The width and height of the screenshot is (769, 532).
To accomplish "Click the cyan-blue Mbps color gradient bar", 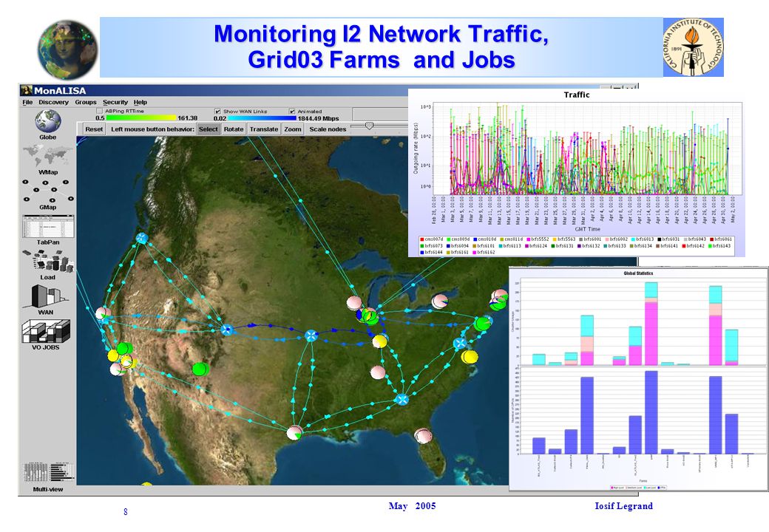I will [262, 118].
